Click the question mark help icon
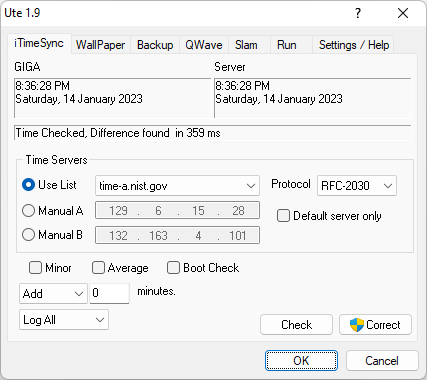The width and height of the screenshot is (427, 380). click(358, 13)
